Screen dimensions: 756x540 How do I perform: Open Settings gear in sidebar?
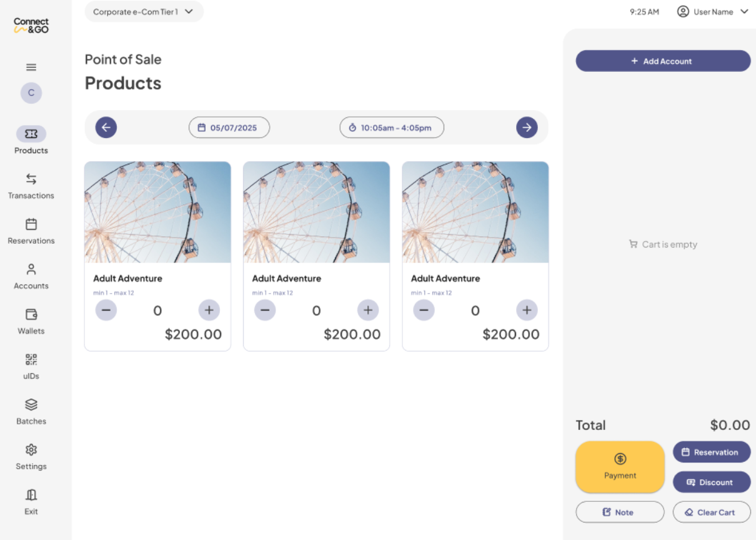31,456
